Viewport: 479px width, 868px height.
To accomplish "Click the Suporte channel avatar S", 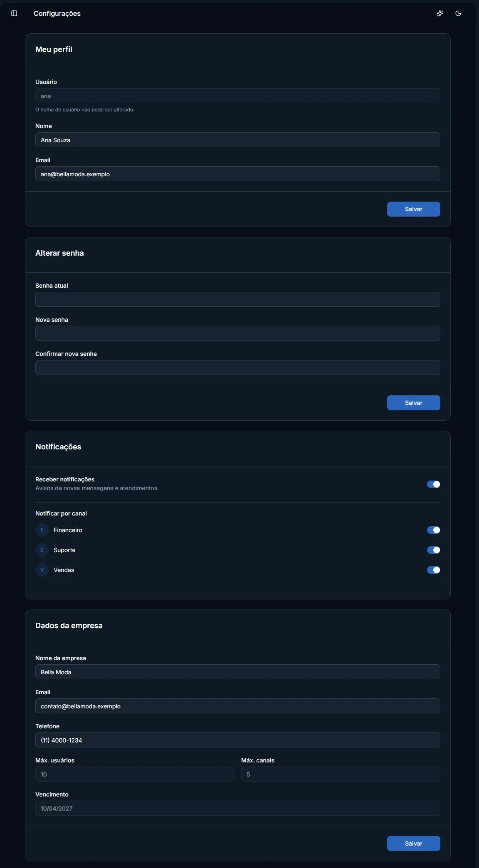I will click(x=42, y=550).
